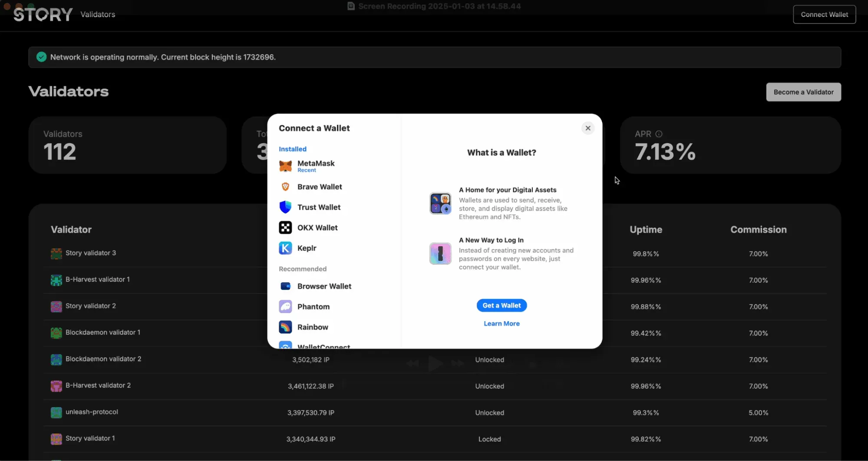Click the 99.3%% uptime value
Screen dimensions: 868x461
click(646, 413)
